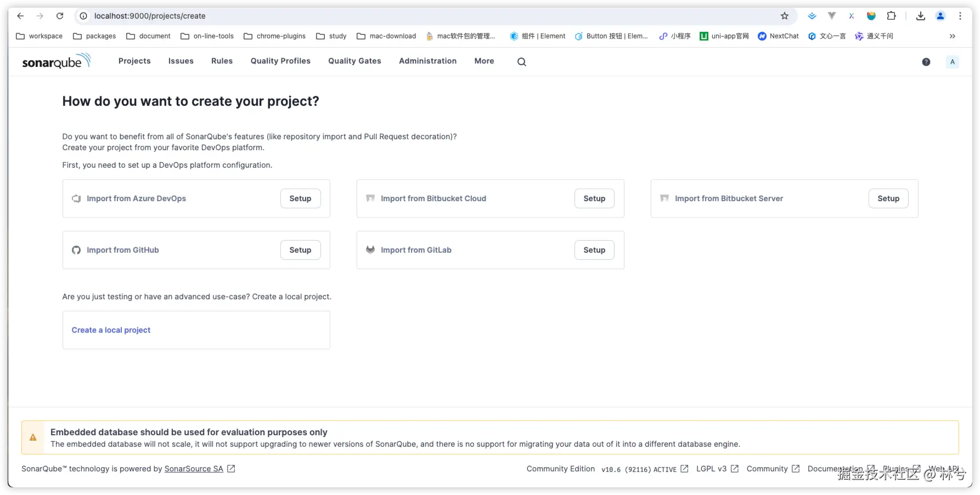Open the study bookmark folder
The image size is (980, 495).
click(331, 36)
